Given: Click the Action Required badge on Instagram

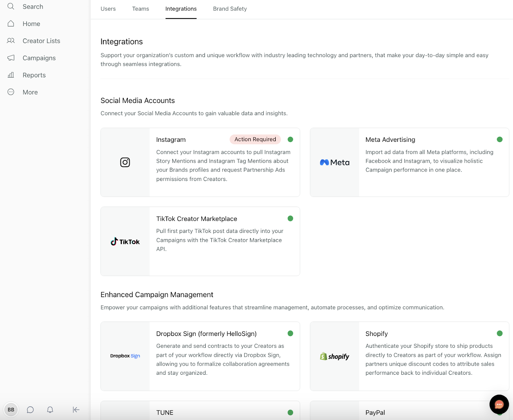Looking at the screenshot, I should (x=255, y=139).
